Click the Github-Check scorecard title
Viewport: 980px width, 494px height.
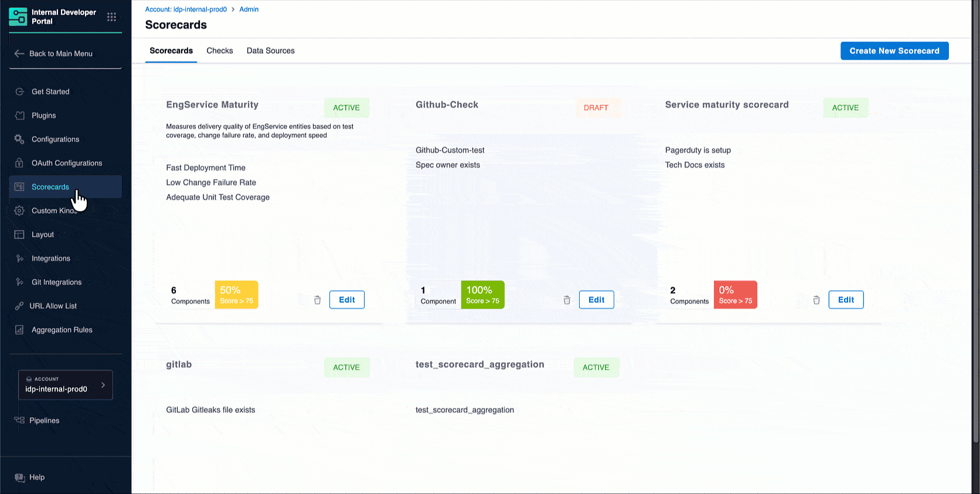pos(447,105)
